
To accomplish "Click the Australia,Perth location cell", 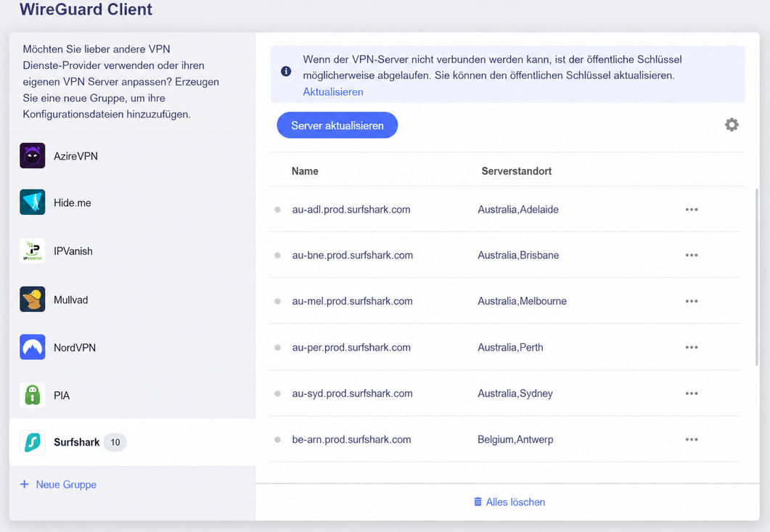I will (x=510, y=348).
